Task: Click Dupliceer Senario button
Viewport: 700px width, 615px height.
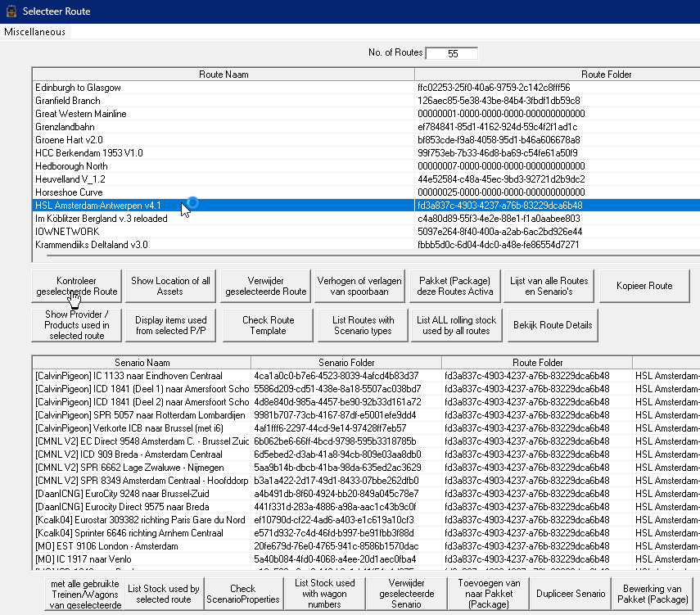Action: pyautogui.click(x=569, y=594)
